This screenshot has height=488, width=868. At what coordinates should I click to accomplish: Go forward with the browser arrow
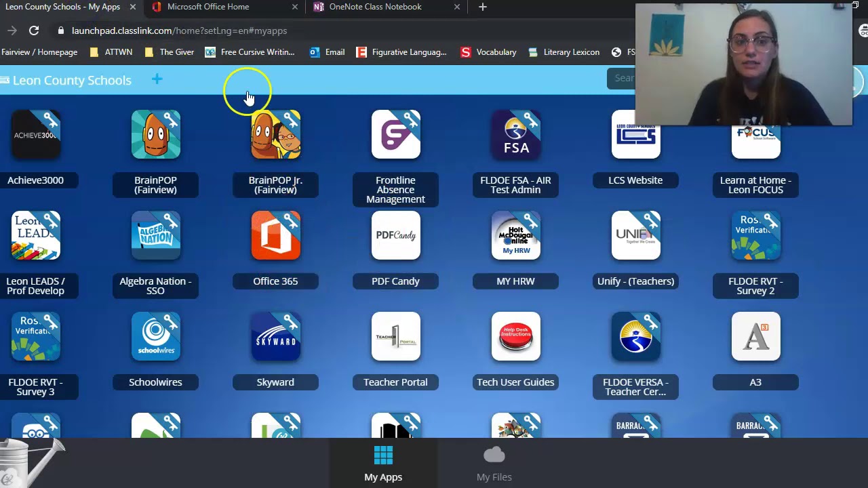tap(12, 30)
